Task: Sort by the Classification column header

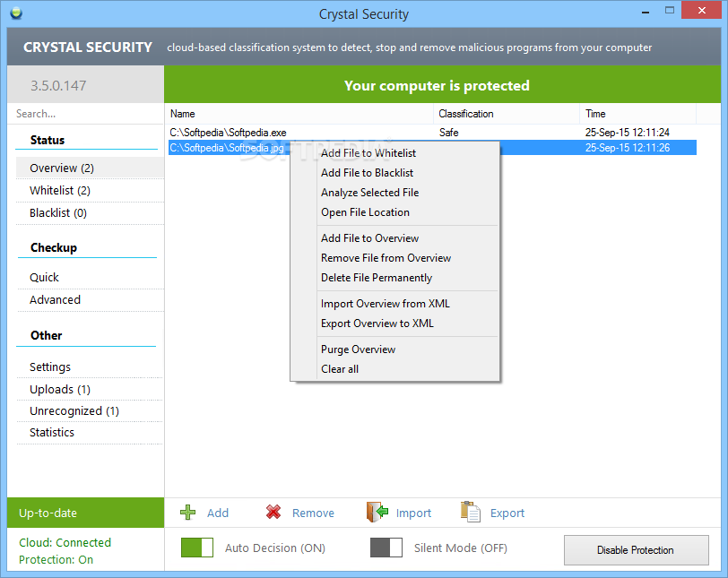Action: [x=506, y=114]
